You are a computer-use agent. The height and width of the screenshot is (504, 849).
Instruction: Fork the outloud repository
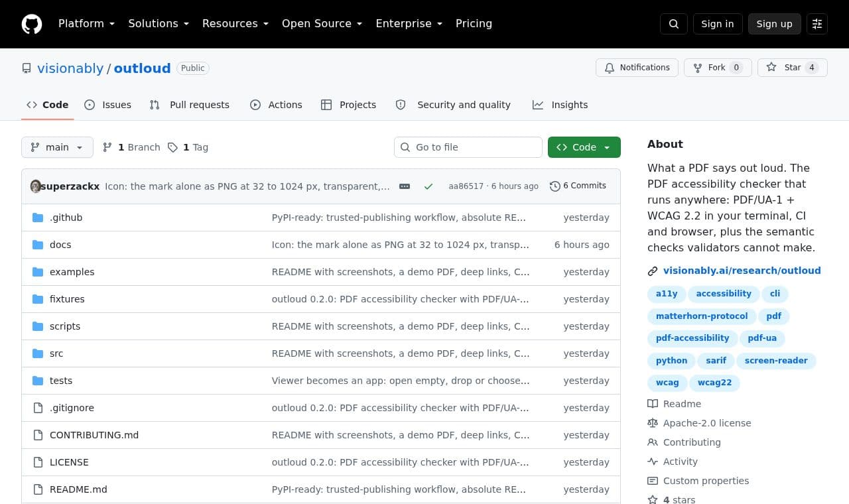718,68
